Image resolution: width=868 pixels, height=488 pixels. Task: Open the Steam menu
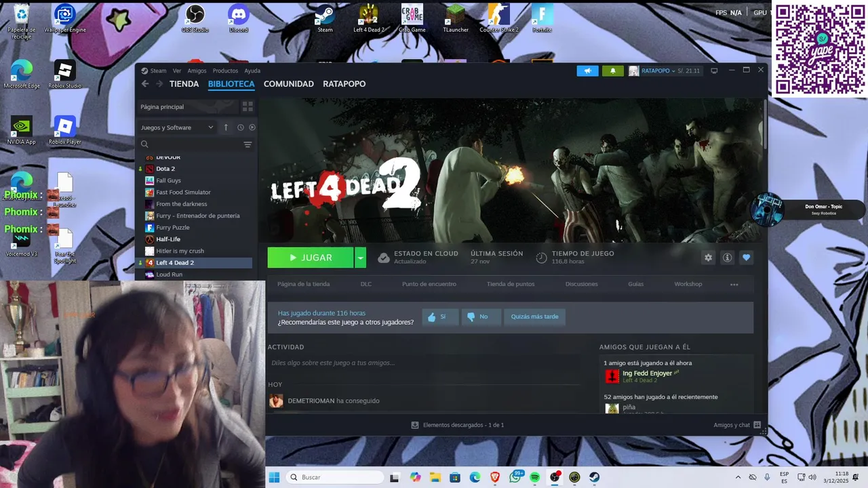click(x=158, y=70)
